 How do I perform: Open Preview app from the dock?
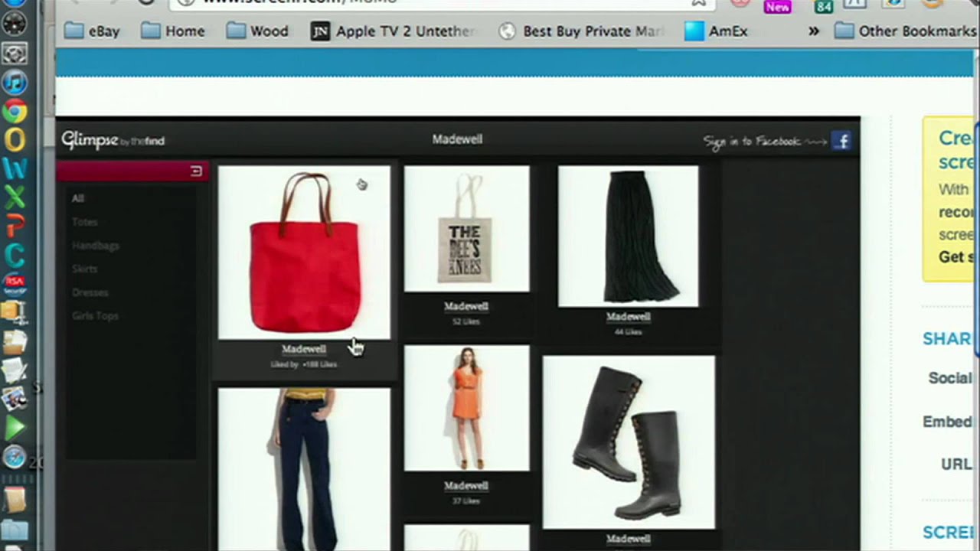pyautogui.click(x=15, y=399)
